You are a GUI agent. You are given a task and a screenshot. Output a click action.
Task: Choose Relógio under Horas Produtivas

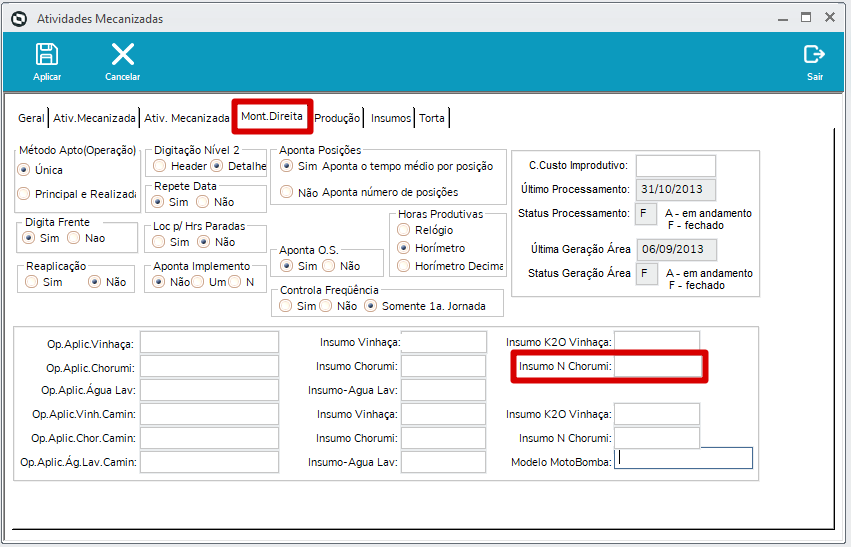coord(404,230)
